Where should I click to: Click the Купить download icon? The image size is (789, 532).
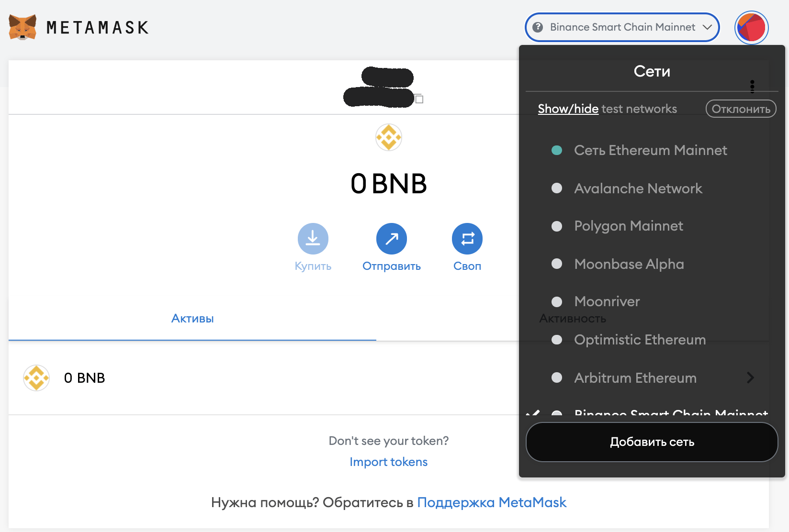(x=313, y=239)
